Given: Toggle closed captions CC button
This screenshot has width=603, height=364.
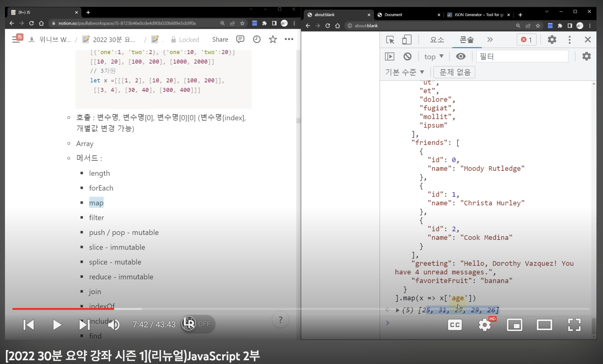Looking at the screenshot, I should (x=455, y=325).
